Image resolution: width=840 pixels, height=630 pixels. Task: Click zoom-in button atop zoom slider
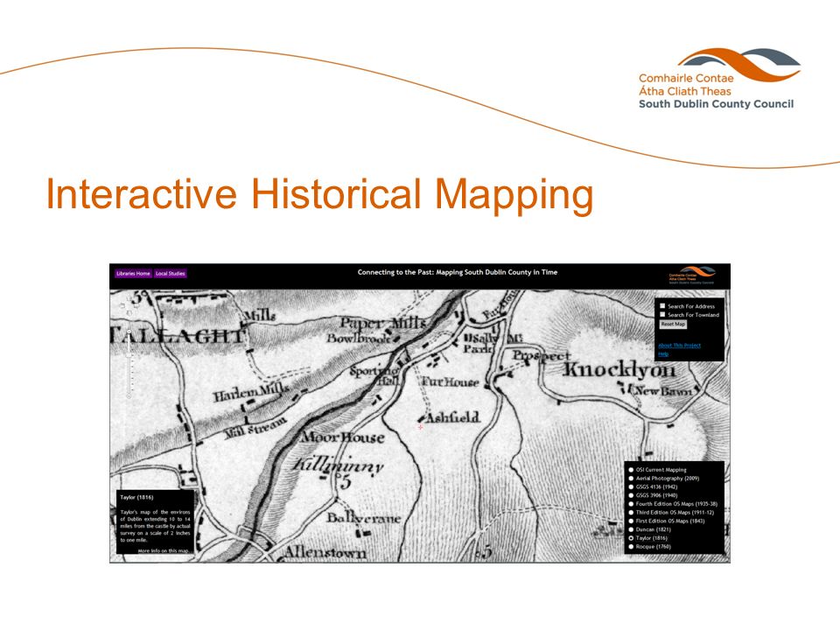coord(129,332)
